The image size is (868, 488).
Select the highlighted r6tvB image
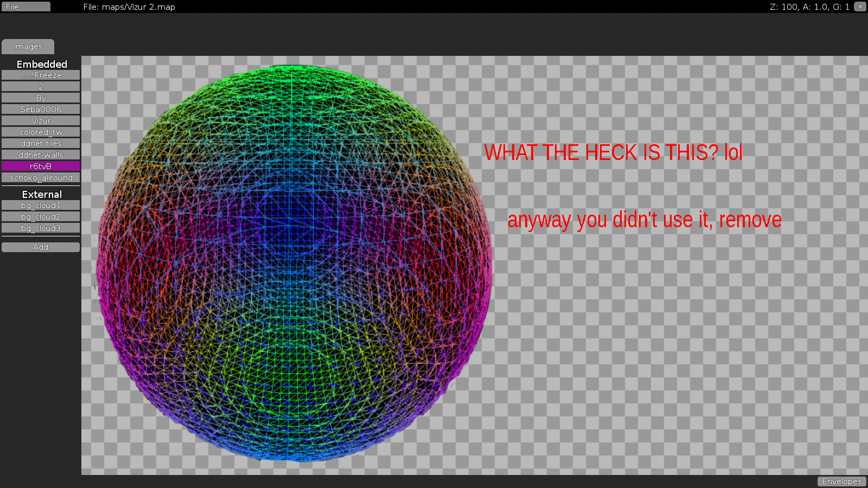tap(40, 166)
